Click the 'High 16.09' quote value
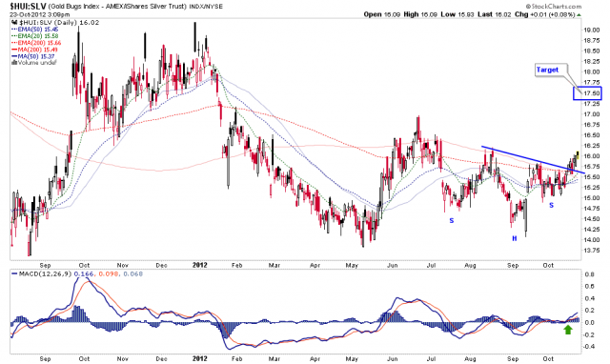 [x=420, y=14]
